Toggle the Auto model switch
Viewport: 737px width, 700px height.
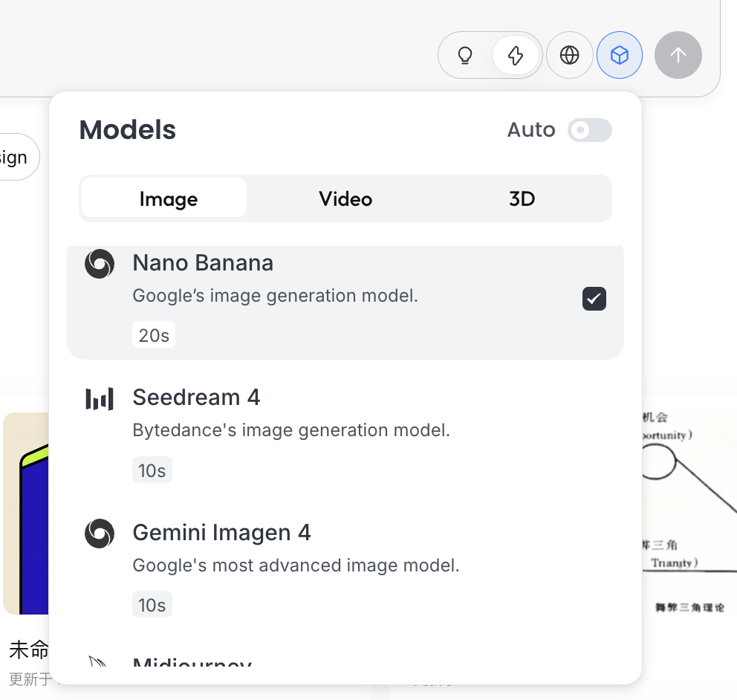pyautogui.click(x=590, y=130)
